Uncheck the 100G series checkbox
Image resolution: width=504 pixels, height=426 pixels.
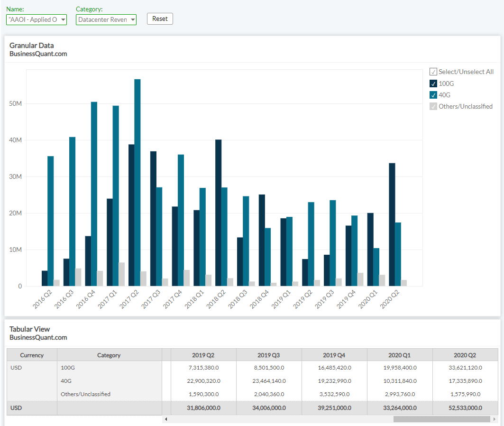click(433, 83)
